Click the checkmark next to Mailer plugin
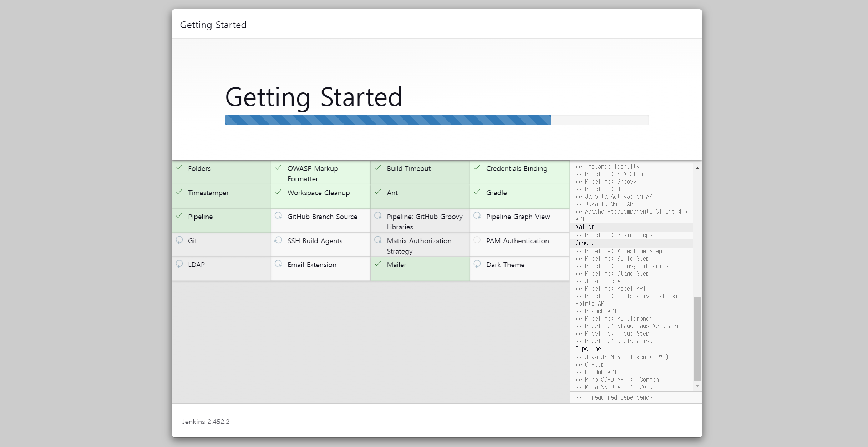This screenshot has height=447, width=868. click(x=378, y=264)
